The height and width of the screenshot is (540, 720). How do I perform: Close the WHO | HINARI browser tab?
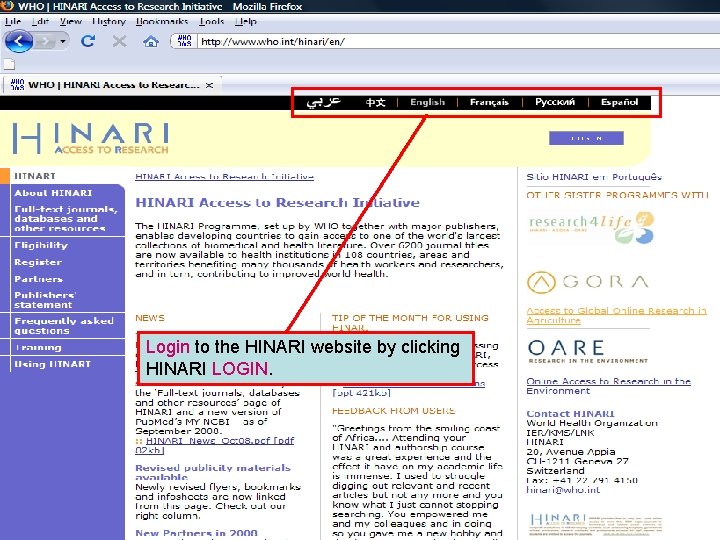209,85
